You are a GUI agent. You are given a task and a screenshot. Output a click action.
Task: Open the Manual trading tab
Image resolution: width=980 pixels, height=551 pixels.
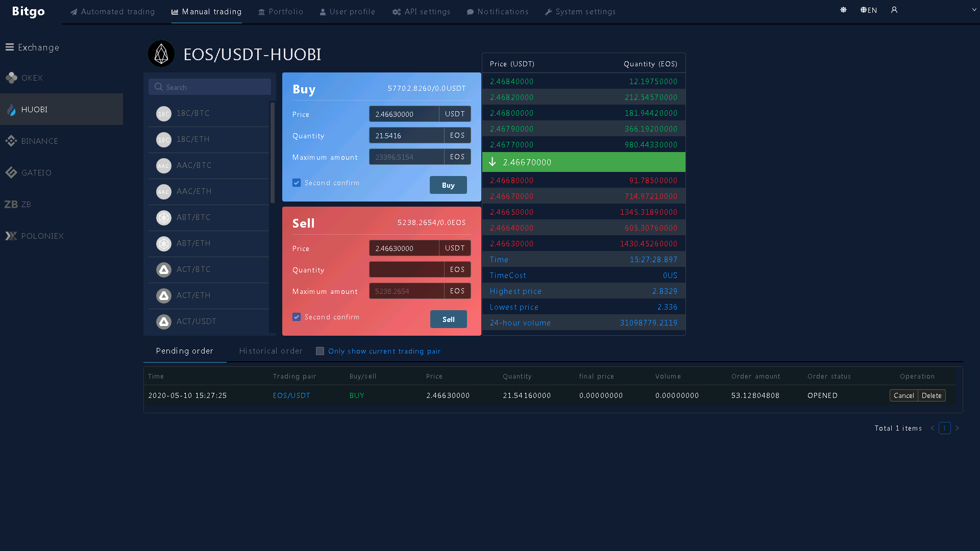pos(207,11)
